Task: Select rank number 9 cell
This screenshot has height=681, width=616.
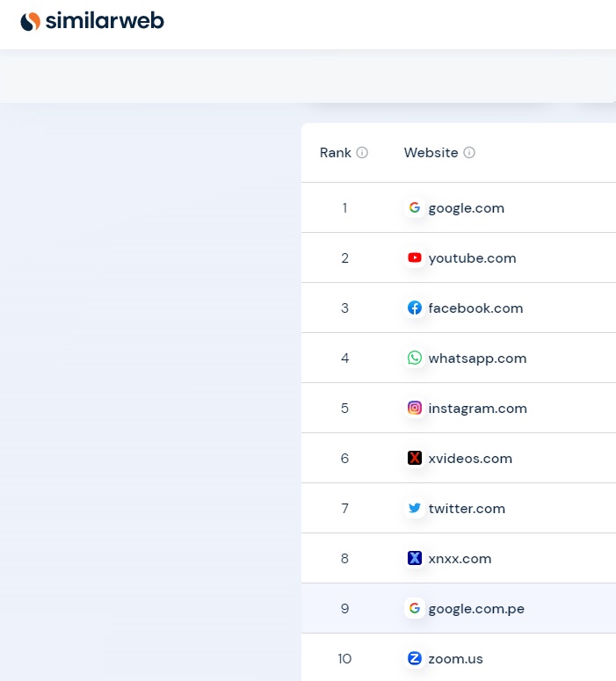Action: point(344,608)
